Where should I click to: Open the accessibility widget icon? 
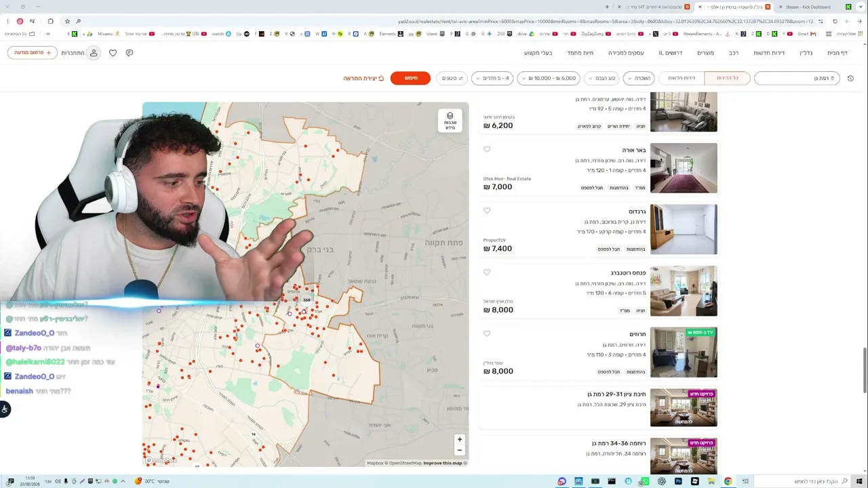[x=5, y=409]
